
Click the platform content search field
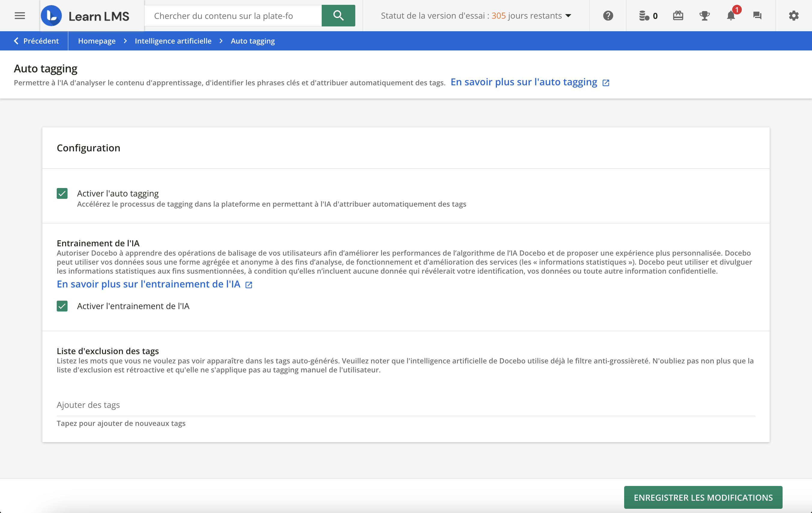coord(233,16)
